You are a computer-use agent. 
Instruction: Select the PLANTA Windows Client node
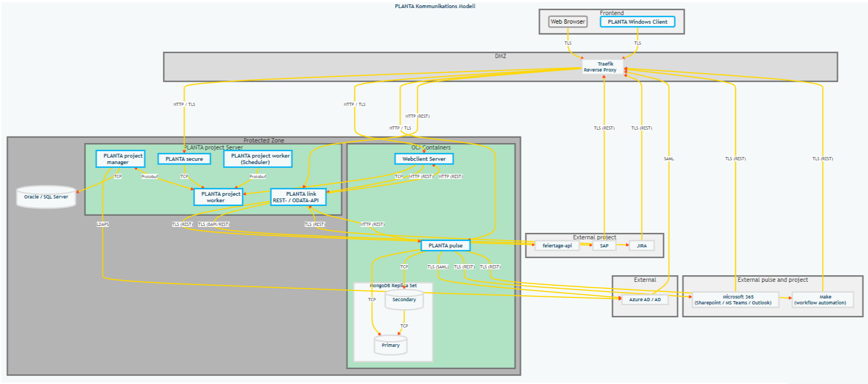637,22
